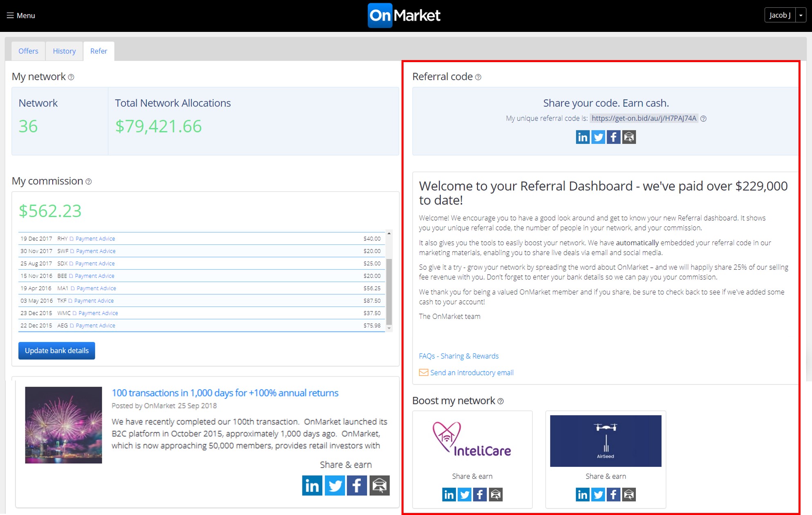Screen dimensions: 812x515
Task: Open BEE Payment Advice
Action: (94, 276)
